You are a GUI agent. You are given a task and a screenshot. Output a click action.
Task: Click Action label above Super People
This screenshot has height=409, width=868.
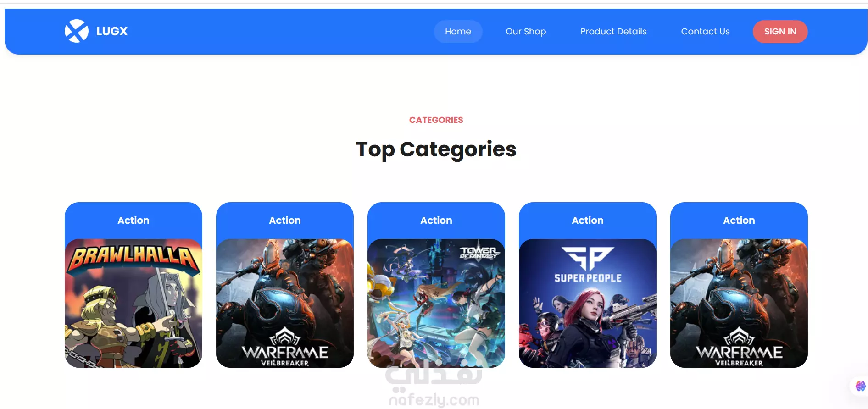(x=588, y=221)
